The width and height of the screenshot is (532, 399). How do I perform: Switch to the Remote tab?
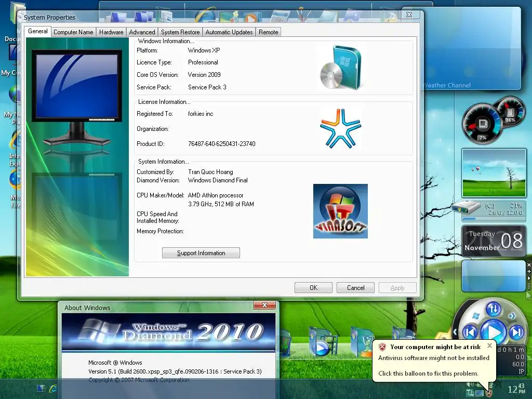click(269, 32)
